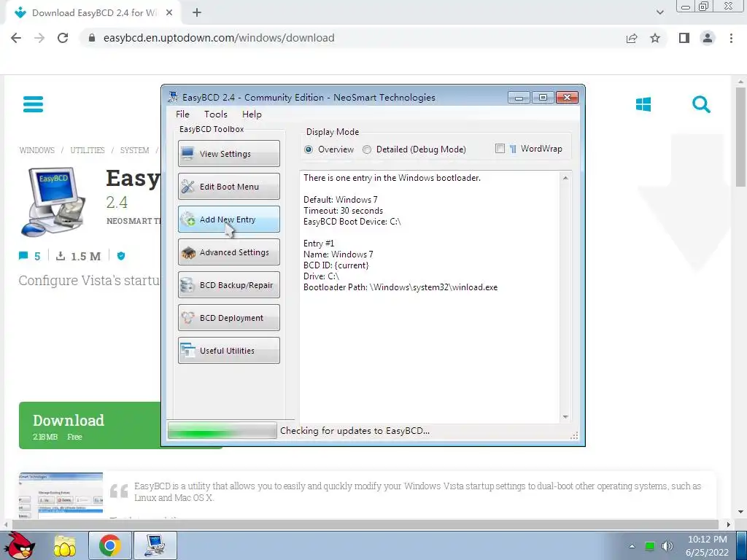Click the "Bootloader Path" line in overview

pyautogui.click(x=400, y=287)
